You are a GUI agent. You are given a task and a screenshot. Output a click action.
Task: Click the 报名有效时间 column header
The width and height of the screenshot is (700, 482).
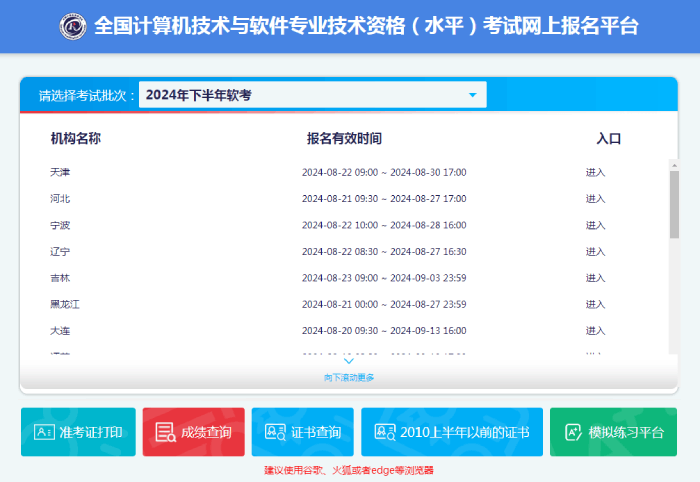[x=344, y=138]
